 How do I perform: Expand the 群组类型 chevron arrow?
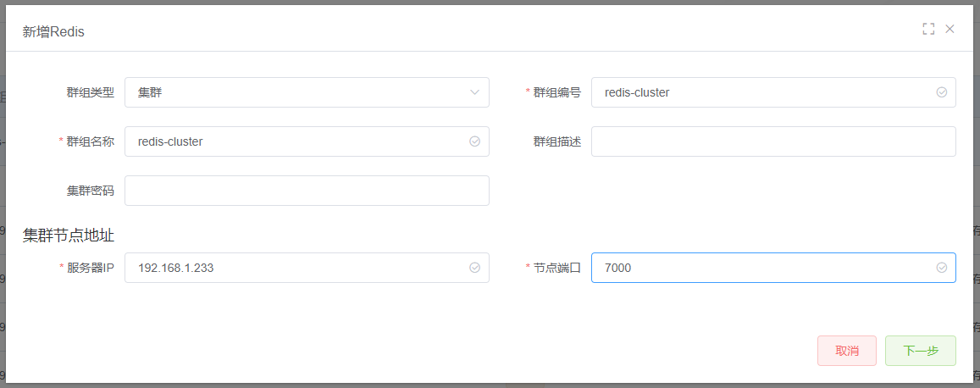tap(474, 92)
